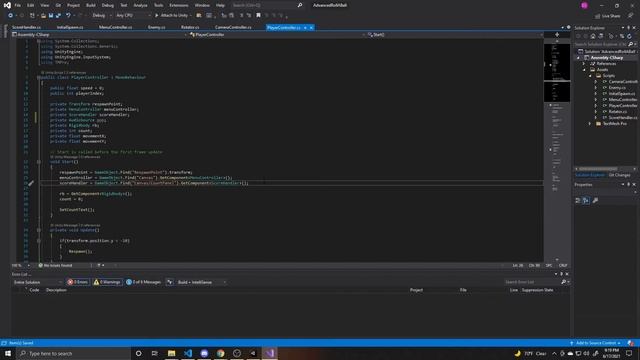Toggle the 0 Errors filter button

point(78,282)
